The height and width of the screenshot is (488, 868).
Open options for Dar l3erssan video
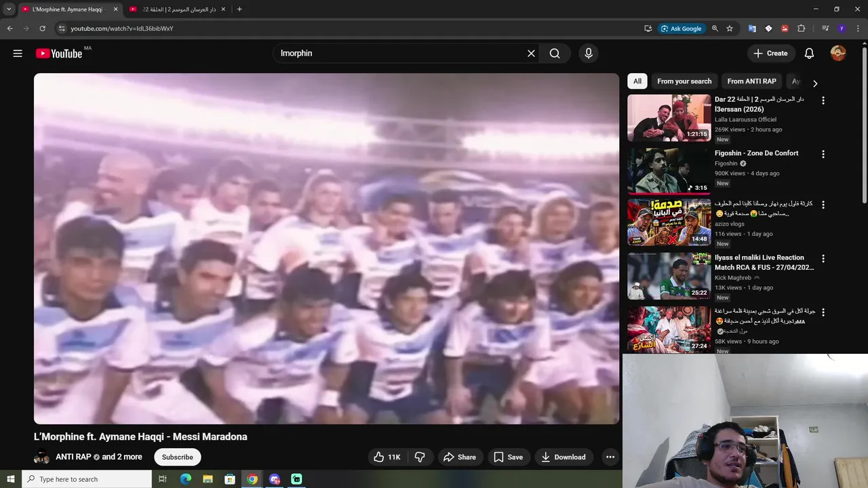(823, 100)
